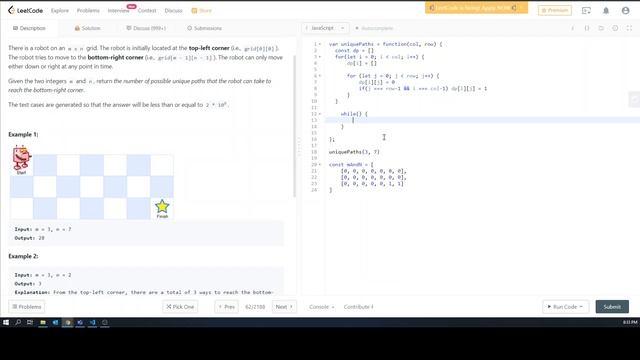Click the Pick One button
Screen dimensions: 640x360
tap(180, 307)
